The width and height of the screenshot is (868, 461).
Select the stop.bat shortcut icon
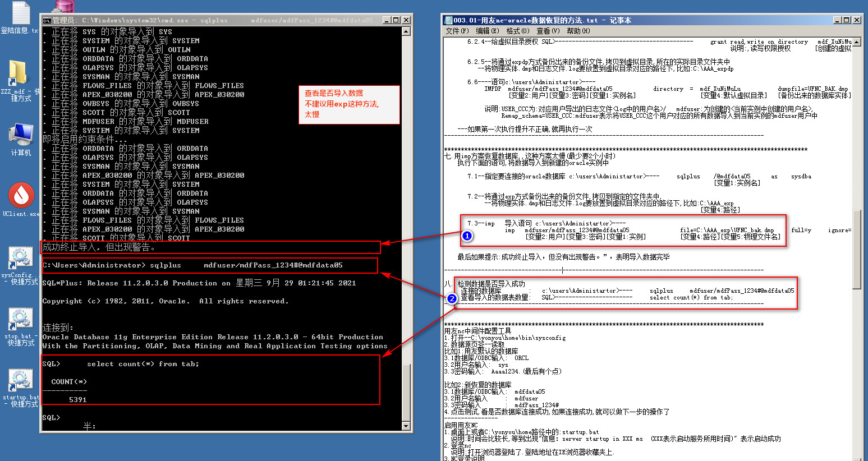[20, 321]
